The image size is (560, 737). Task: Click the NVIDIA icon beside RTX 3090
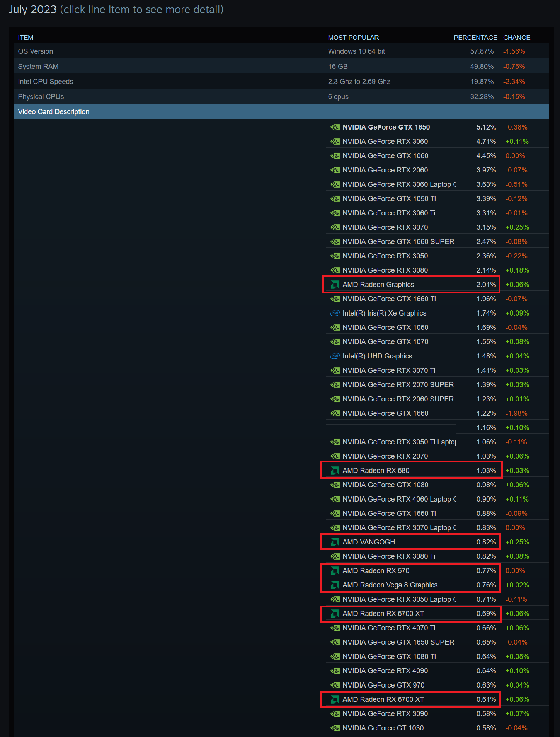pyautogui.click(x=335, y=714)
